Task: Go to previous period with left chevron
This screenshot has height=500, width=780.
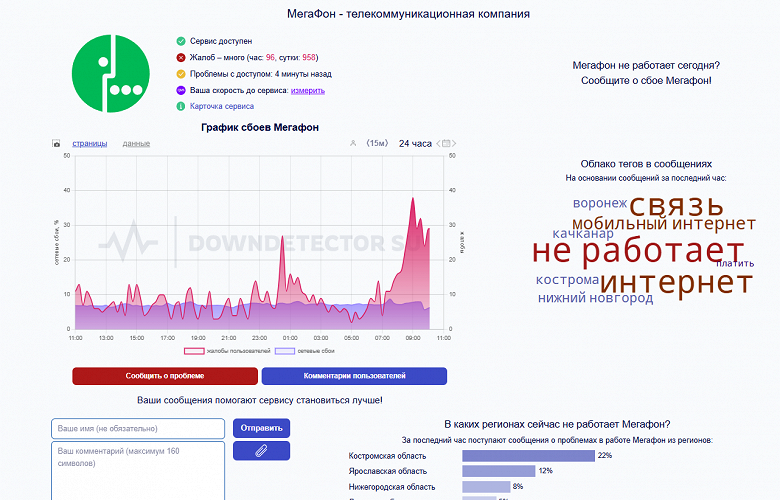Action: (x=438, y=143)
